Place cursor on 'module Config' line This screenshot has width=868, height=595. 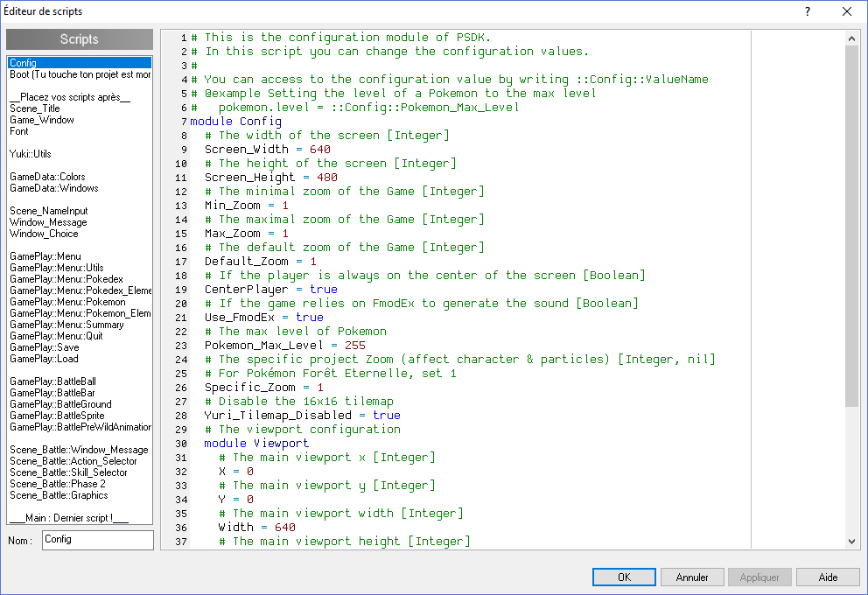[x=236, y=122]
